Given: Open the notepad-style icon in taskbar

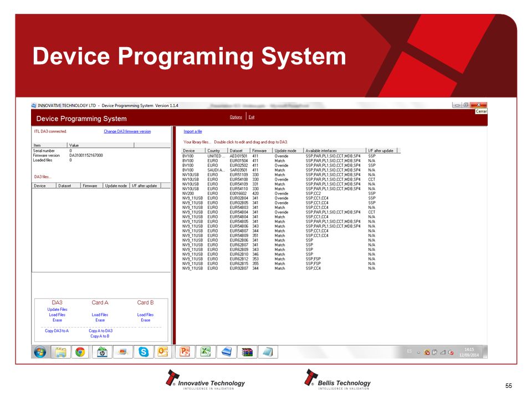Looking at the screenshot, I should [x=268, y=352].
